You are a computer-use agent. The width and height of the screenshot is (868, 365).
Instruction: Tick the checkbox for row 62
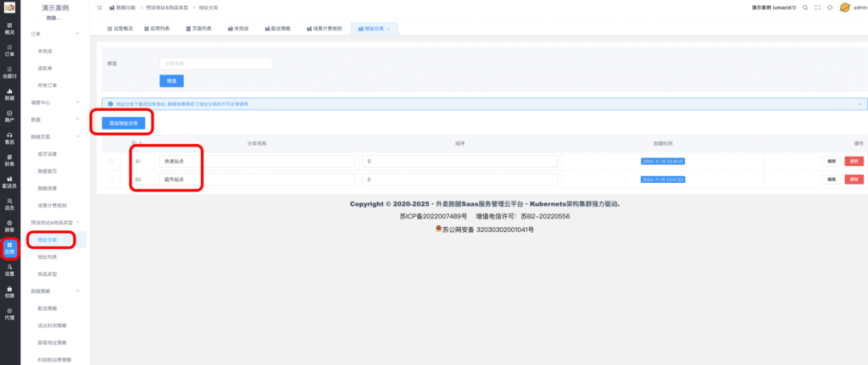point(111,180)
